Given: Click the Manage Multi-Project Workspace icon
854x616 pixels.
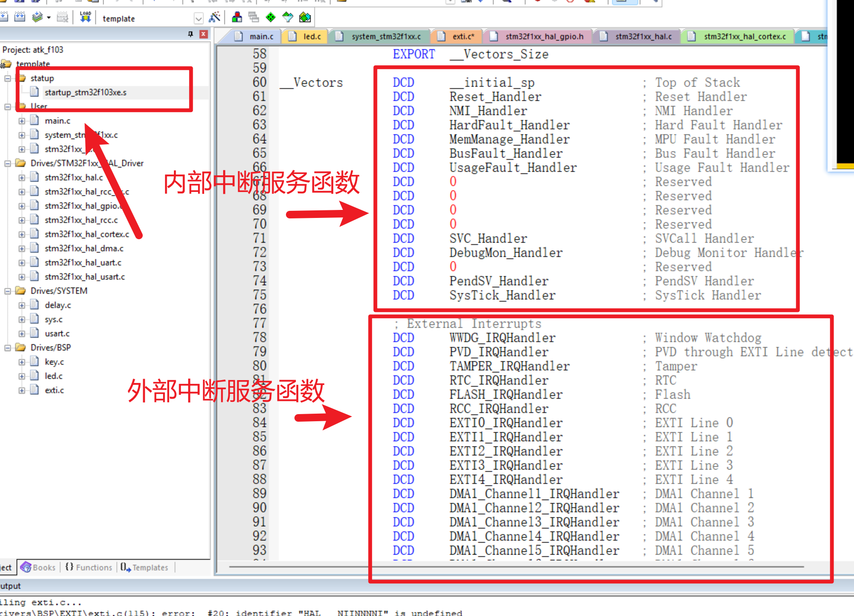Looking at the screenshot, I should point(254,17).
